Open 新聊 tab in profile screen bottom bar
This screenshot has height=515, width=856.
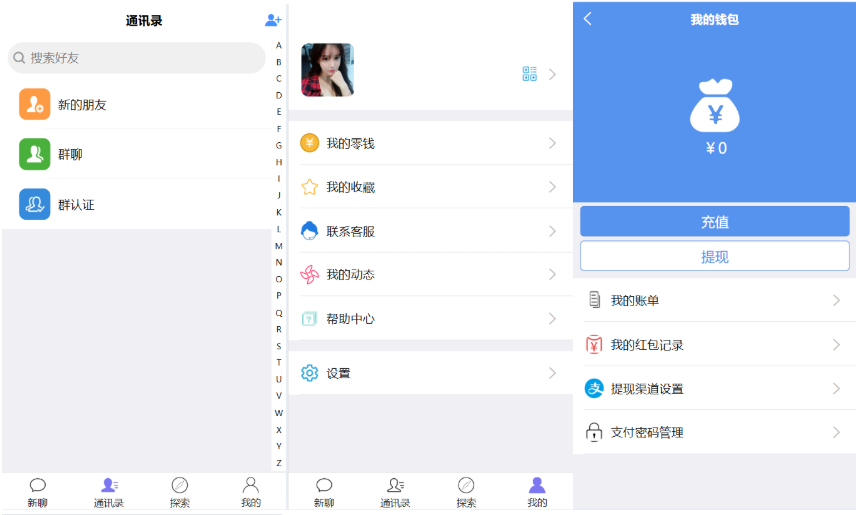tap(324, 492)
